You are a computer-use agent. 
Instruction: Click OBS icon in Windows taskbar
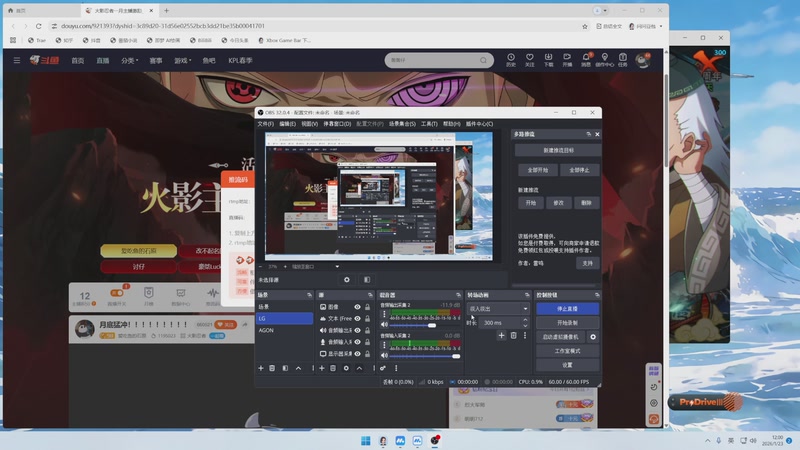[435, 441]
